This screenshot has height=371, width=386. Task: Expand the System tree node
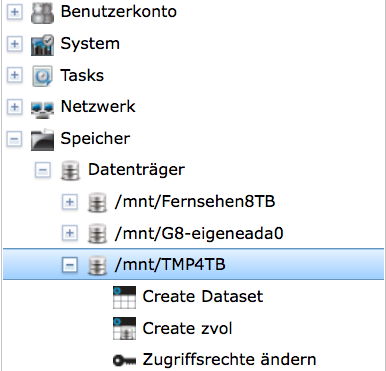pos(14,44)
